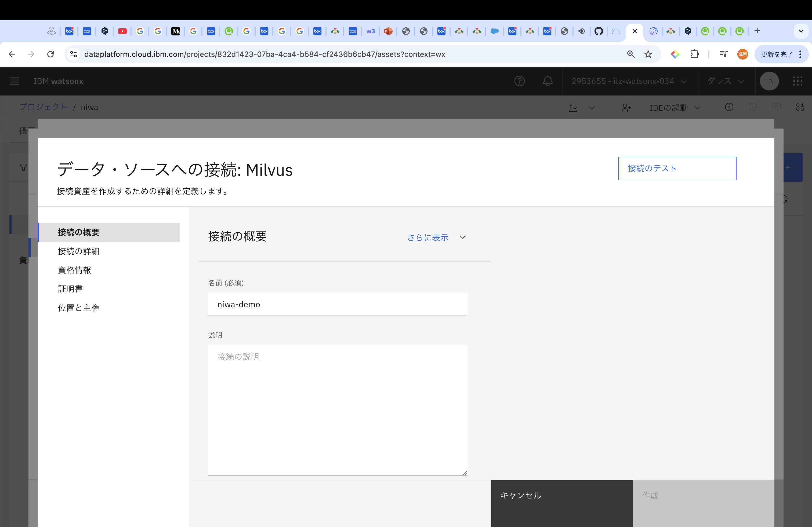Screen dimensions: 812x527
Task: Open the browser extensions puzzle icon
Action: [695, 54]
